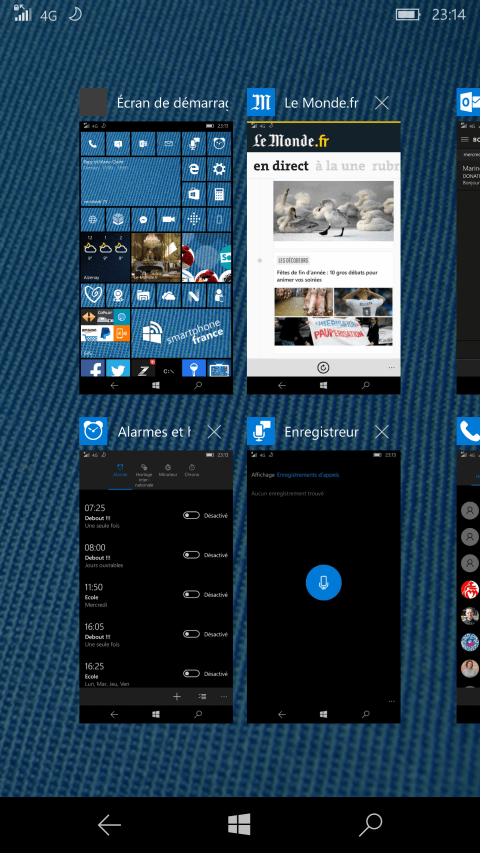Tap the Phone app icon at right edge
This screenshot has width=480, height=853.
[x=468, y=431]
